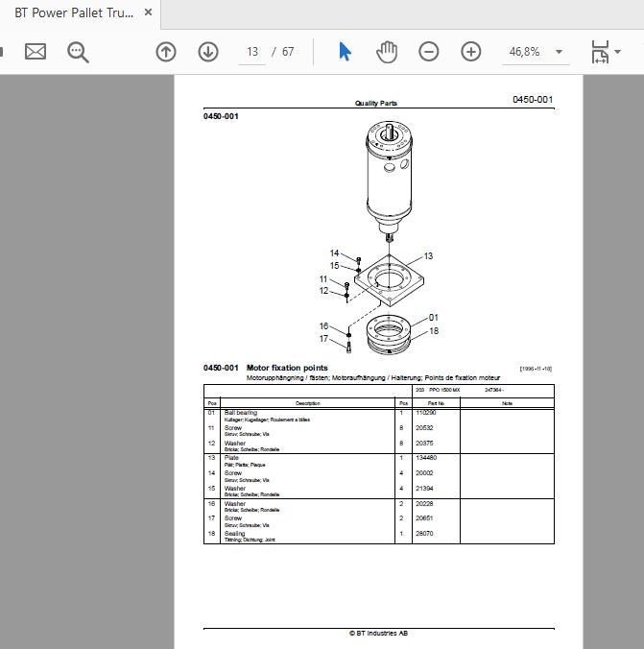Screen dimensions: 644x649
Task: Open the find text magnifier tool
Action: (78, 52)
